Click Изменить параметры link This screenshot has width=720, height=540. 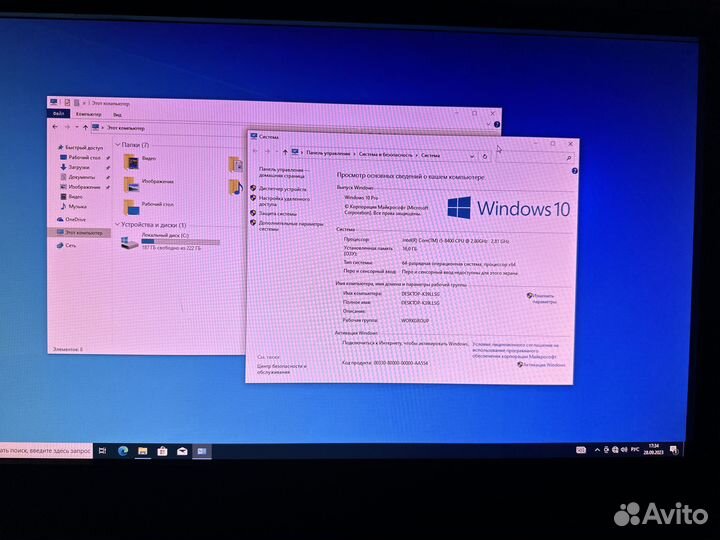tap(544, 298)
